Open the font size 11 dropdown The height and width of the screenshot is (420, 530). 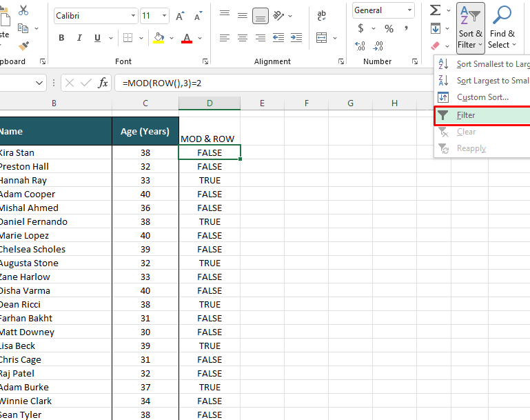click(164, 16)
